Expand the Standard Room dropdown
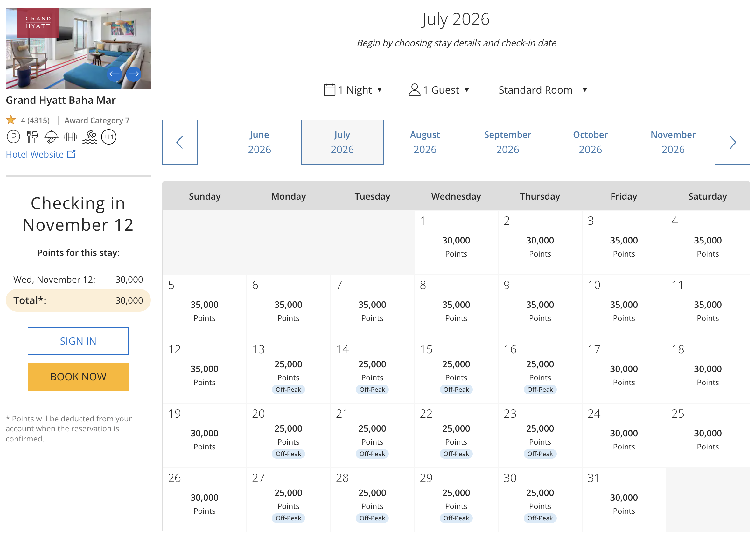This screenshot has height=536, width=756. 542,90
